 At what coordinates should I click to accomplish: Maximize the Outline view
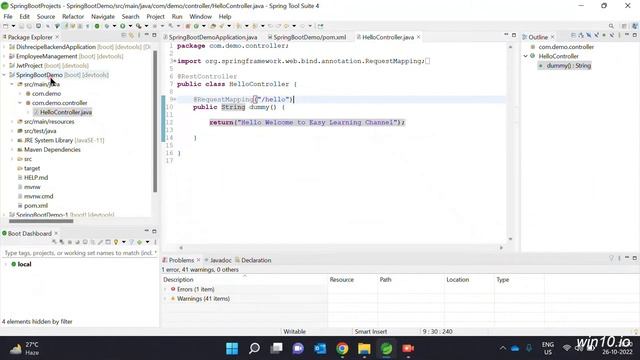635,35
